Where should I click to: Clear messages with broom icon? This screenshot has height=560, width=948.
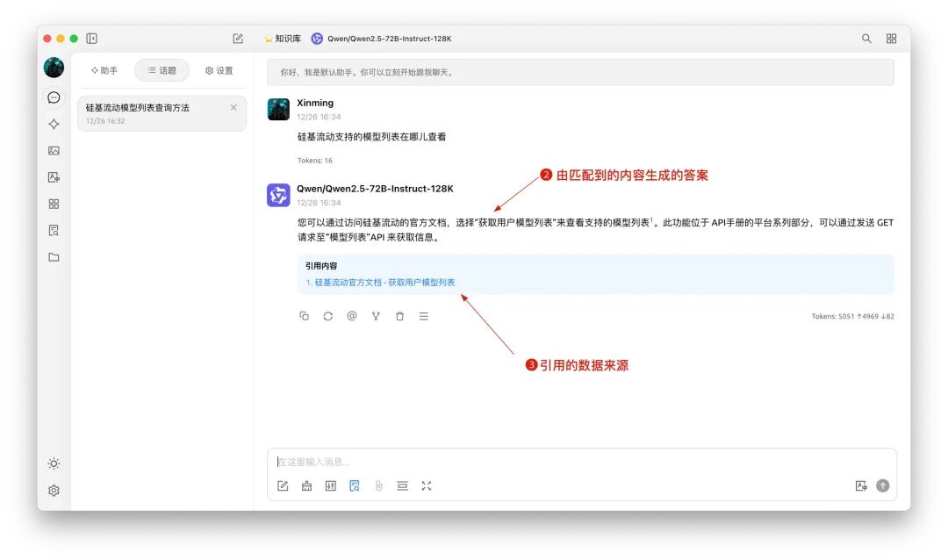click(307, 486)
